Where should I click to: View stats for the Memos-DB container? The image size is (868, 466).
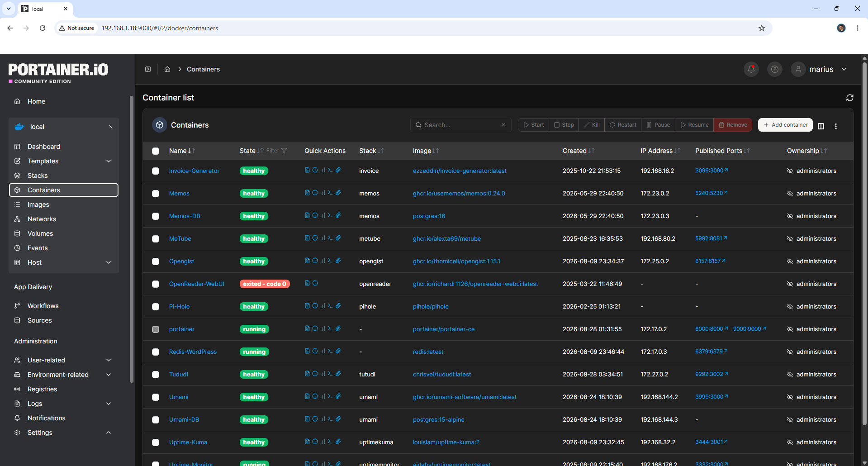[x=323, y=215]
